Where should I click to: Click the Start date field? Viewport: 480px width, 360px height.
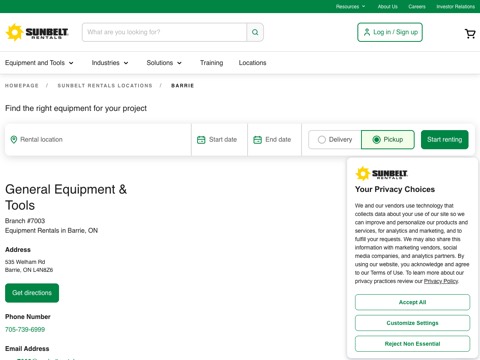tap(219, 140)
